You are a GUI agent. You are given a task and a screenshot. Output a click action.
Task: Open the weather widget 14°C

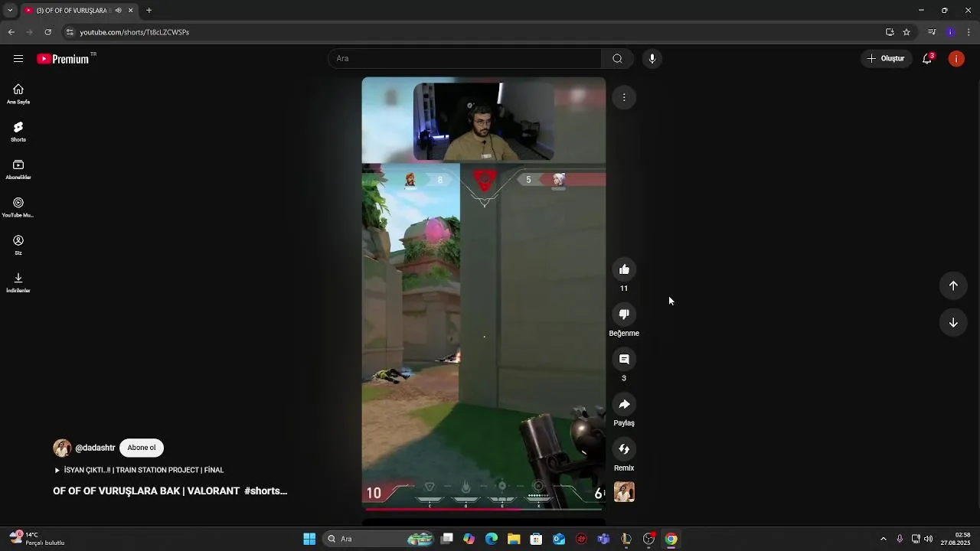click(x=37, y=539)
